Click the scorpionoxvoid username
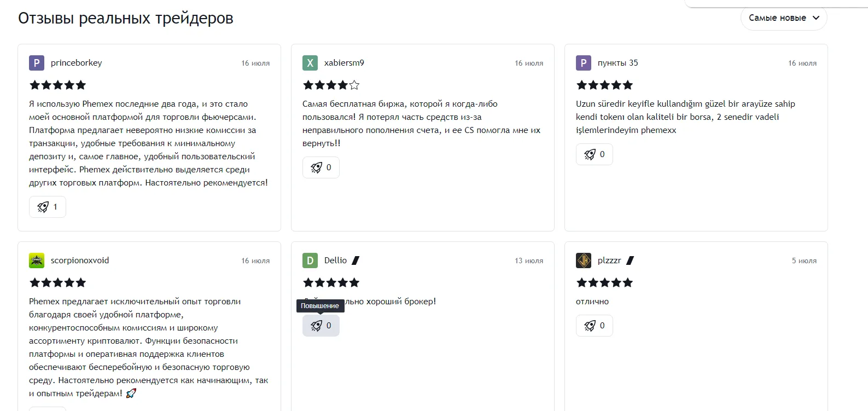This screenshot has height=411, width=868. [80, 261]
